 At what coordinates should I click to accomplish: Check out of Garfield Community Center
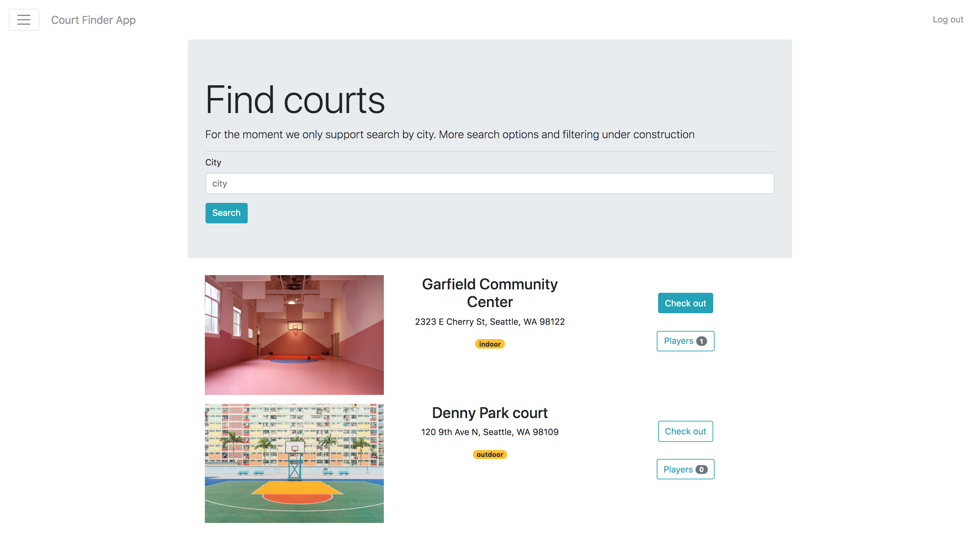685,303
